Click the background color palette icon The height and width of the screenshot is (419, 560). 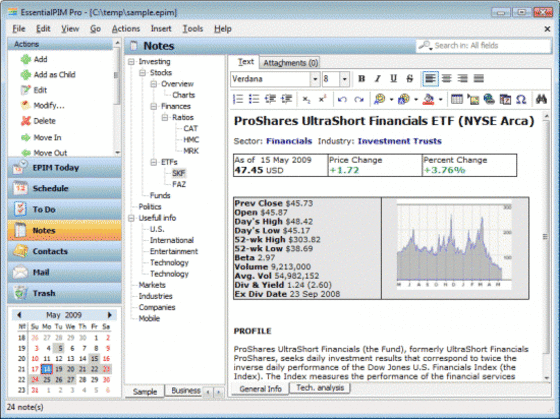coord(404,99)
